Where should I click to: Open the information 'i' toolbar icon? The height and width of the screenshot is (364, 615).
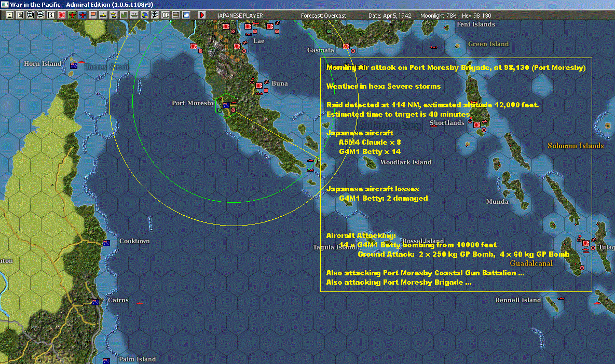point(51,15)
